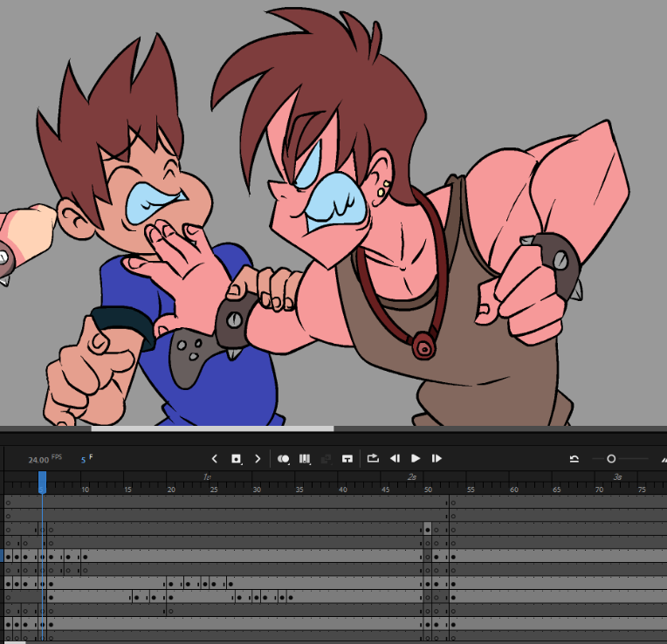Select the filled keyframe at frame 10

tap(85, 557)
